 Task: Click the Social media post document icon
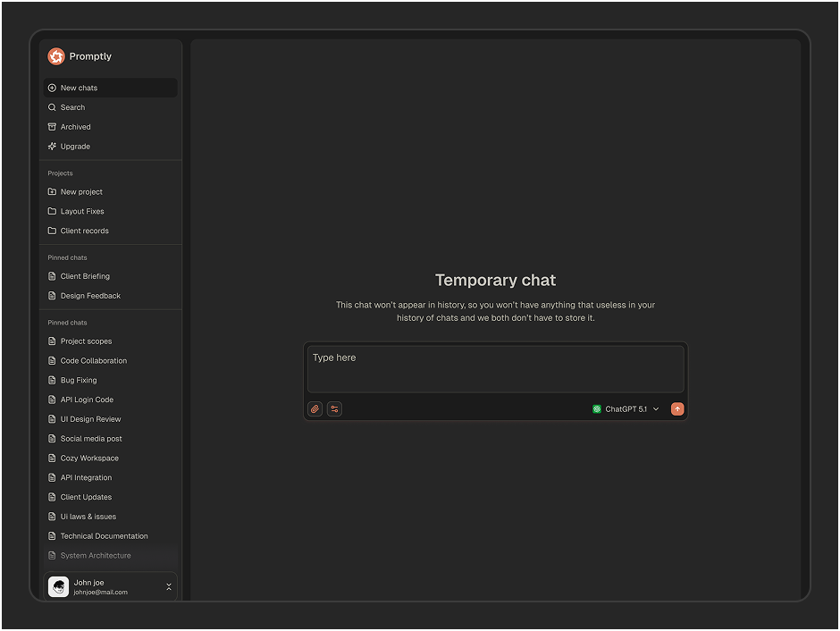52,439
